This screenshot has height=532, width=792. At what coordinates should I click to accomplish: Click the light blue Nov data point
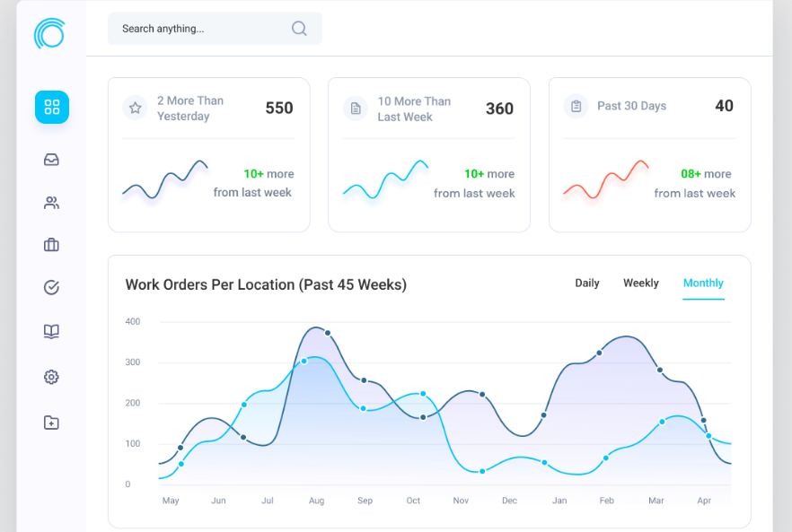(x=482, y=471)
